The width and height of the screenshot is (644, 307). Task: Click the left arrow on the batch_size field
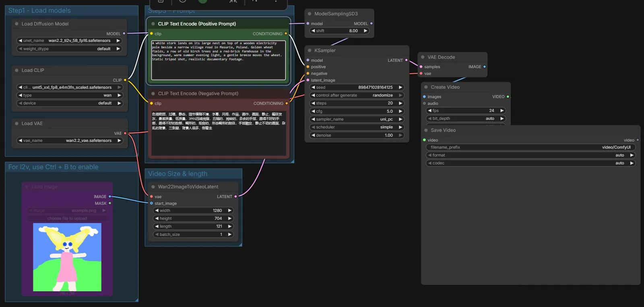[157, 234]
